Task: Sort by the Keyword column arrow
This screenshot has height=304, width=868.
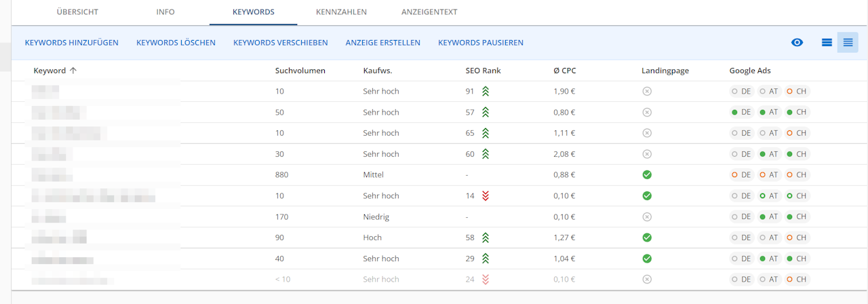Action: coord(73,71)
